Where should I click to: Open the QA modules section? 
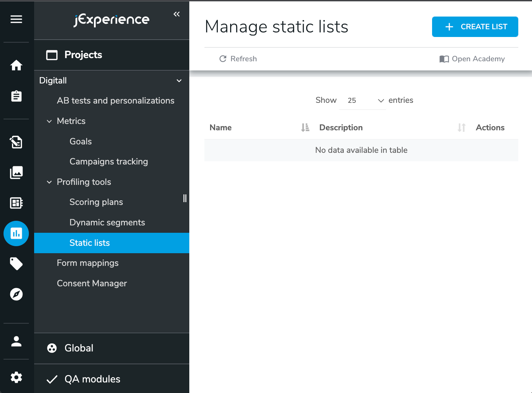92,379
